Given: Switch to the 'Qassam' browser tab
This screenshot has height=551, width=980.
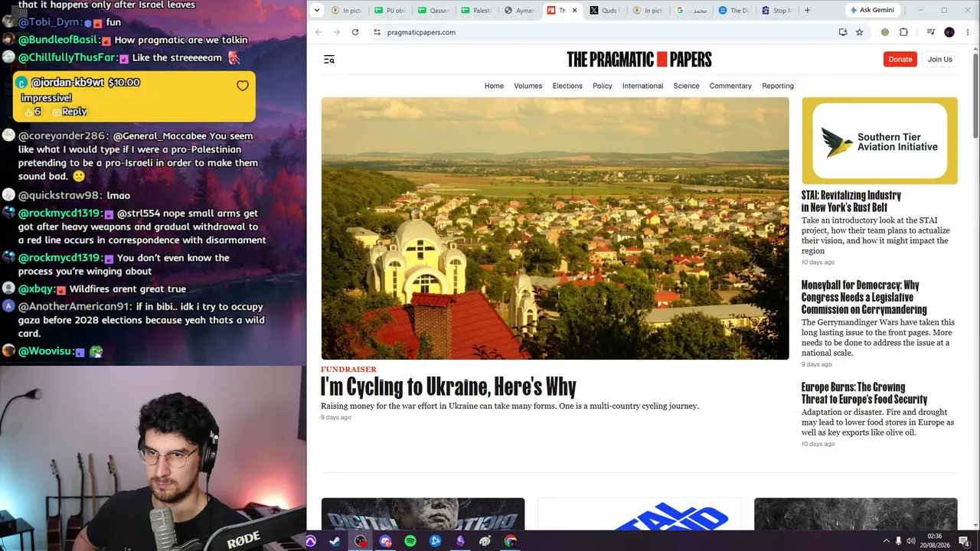Looking at the screenshot, I should pos(434,11).
